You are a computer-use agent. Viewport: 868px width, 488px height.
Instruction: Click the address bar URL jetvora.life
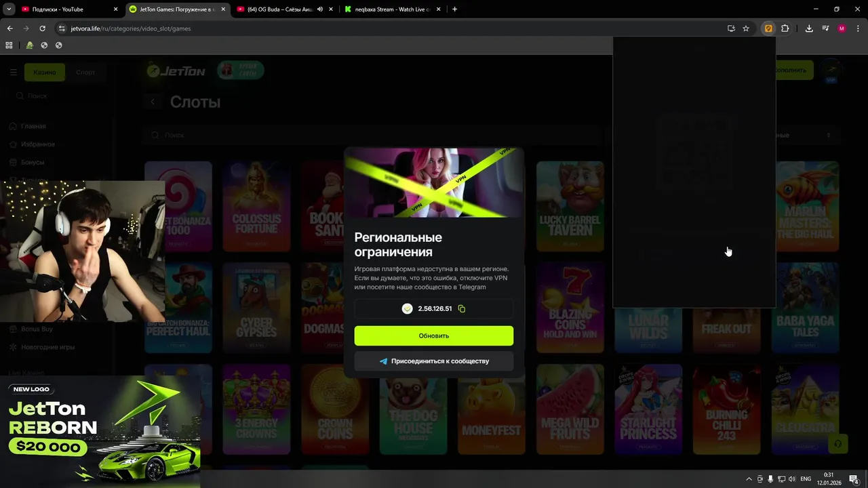(x=130, y=28)
